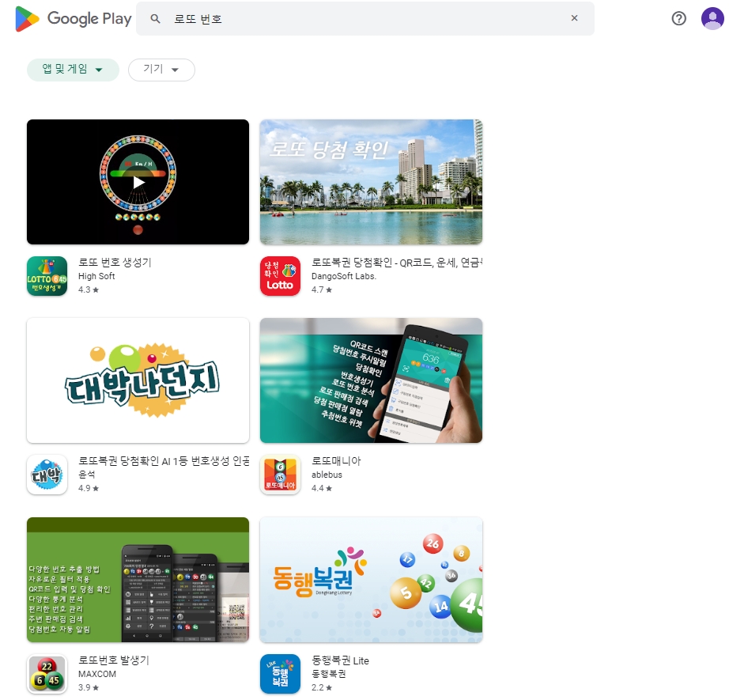
Task: Click the 2.2 star rating
Action: [322, 687]
